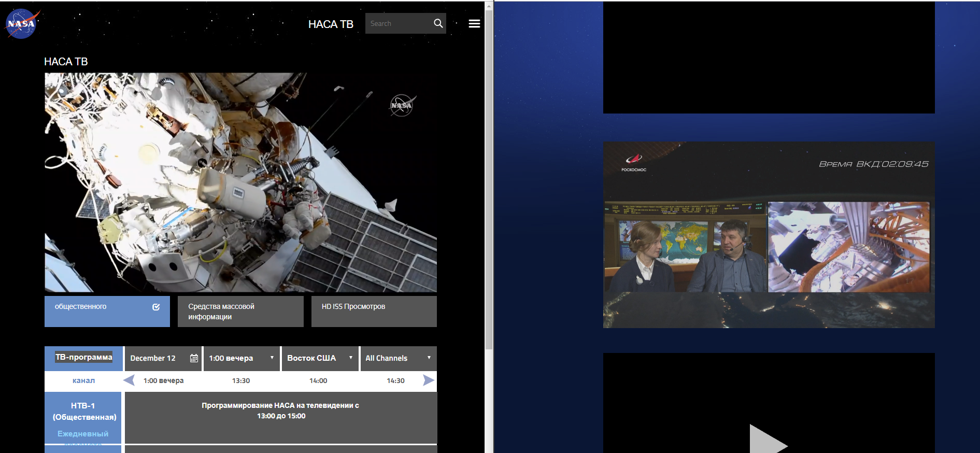Click the НАСА ТВ page heading
The image size is (980, 453).
(66, 62)
